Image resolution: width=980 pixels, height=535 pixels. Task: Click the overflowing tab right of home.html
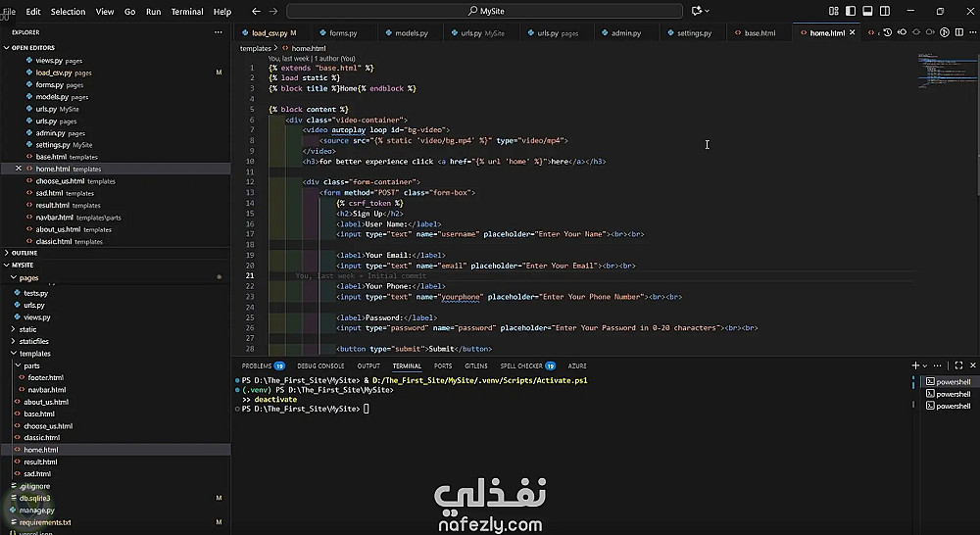872,32
